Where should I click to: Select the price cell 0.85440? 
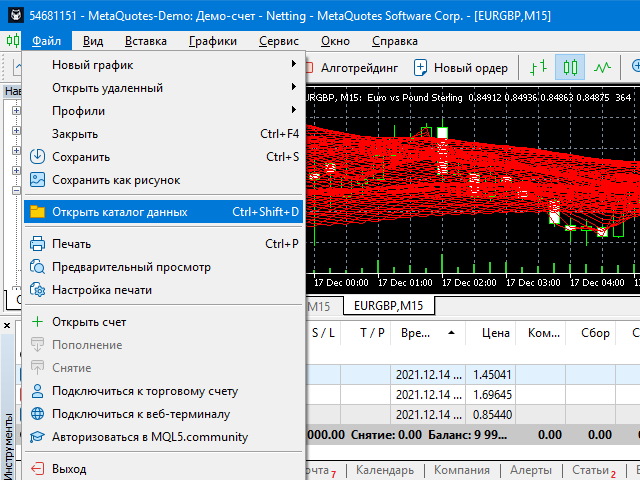pyautogui.click(x=491, y=415)
